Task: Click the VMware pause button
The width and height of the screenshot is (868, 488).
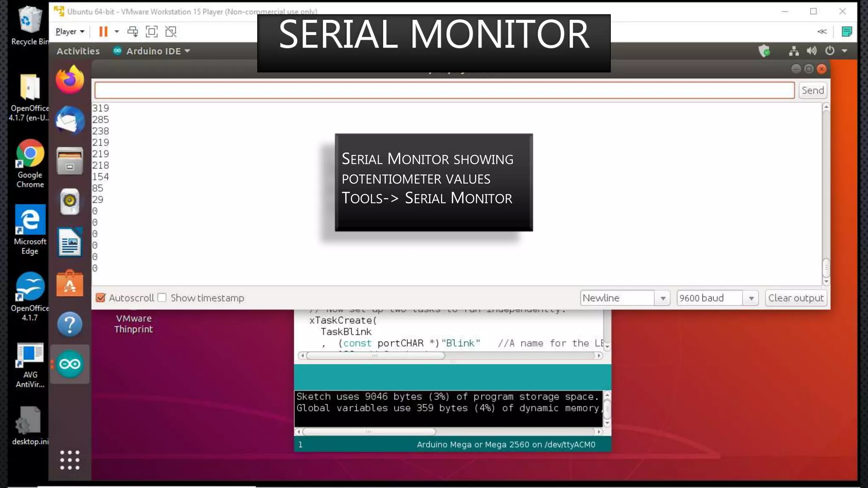Action: pos(103,32)
